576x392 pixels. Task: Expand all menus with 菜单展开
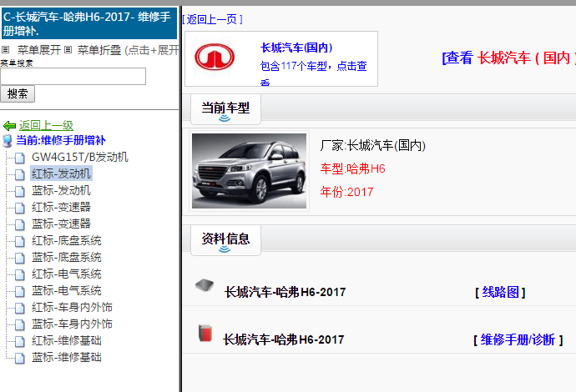38,50
